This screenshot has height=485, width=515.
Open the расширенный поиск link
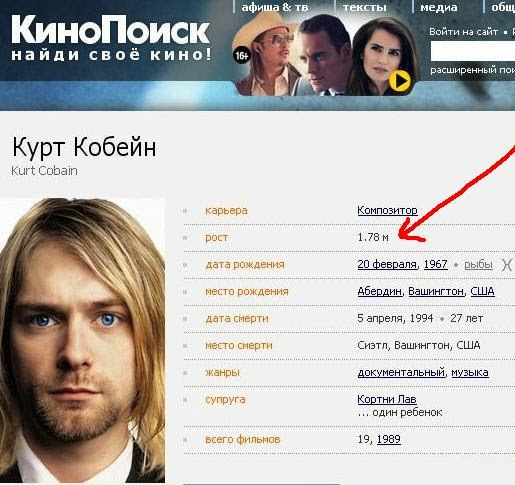472,70
